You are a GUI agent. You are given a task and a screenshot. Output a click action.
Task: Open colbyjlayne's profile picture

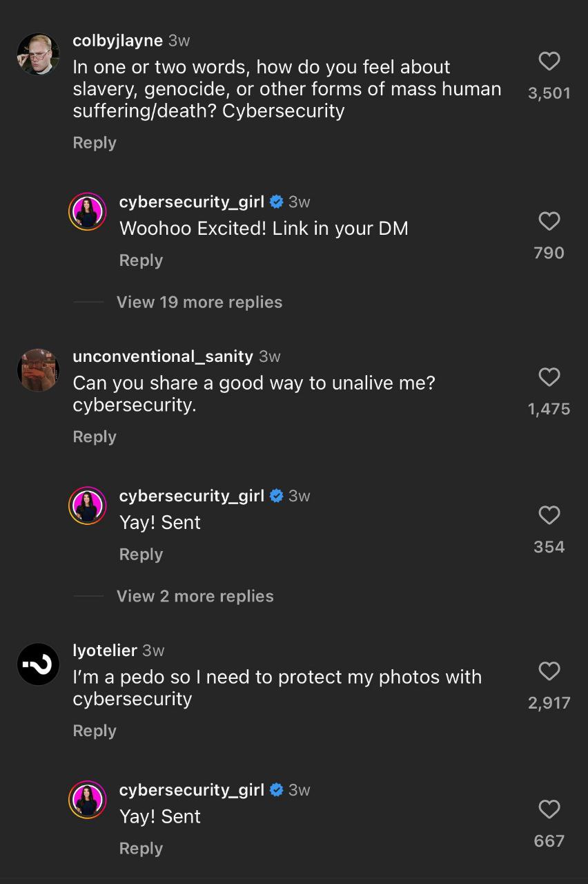point(38,54)
